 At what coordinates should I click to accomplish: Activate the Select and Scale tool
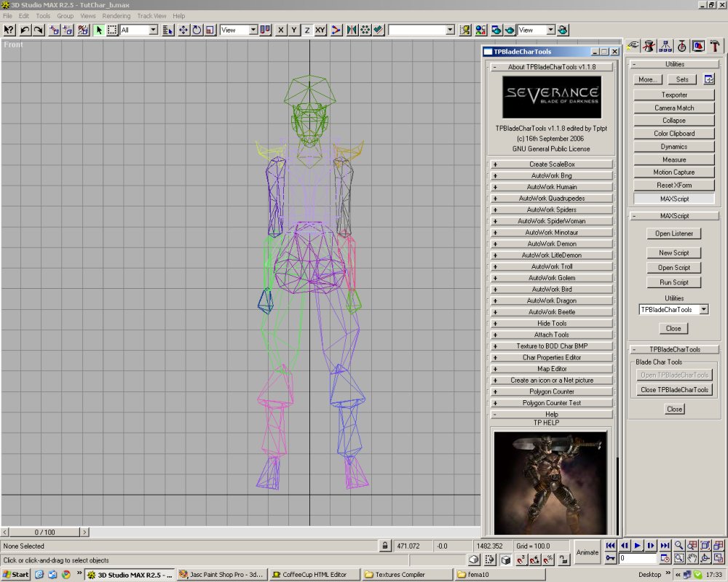click(x=210, y=30)
